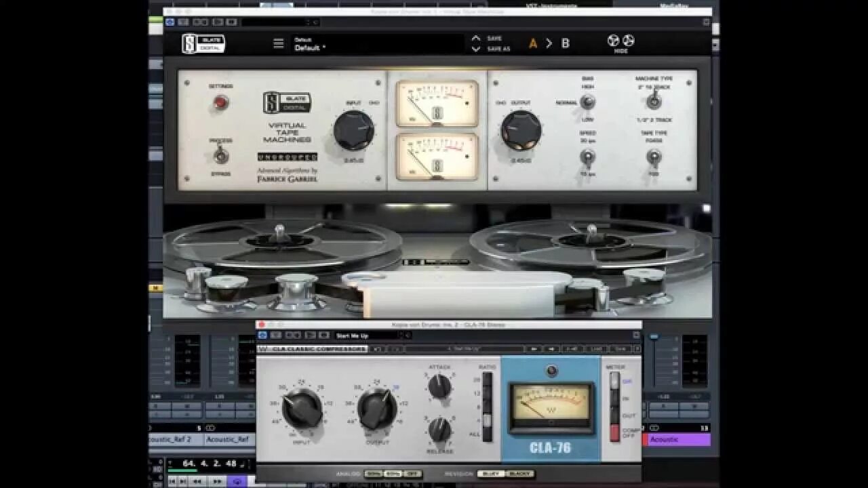The image size is (868, 488).
Task: Flip the Process/Bypass switch
Action: (x=220, y=156)
